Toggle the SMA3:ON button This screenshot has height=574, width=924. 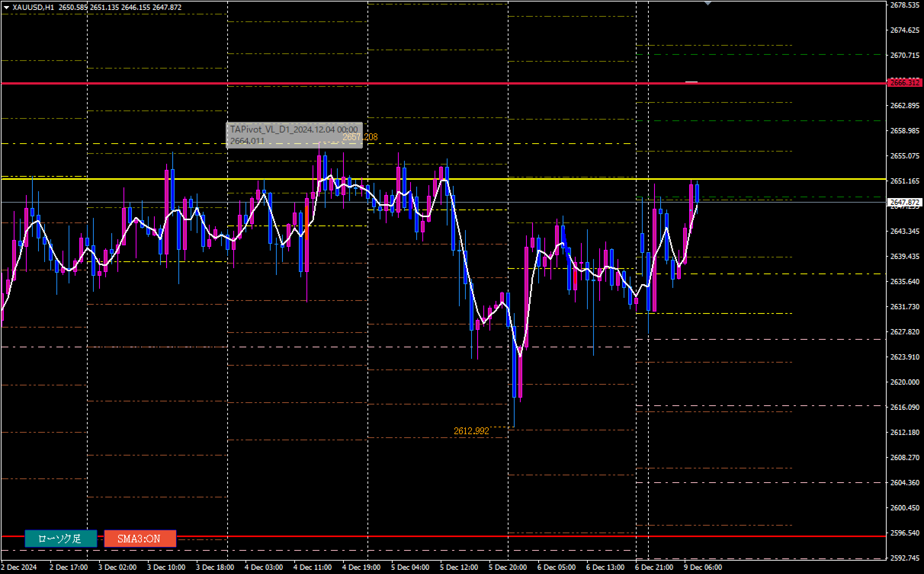coord(140,539)
